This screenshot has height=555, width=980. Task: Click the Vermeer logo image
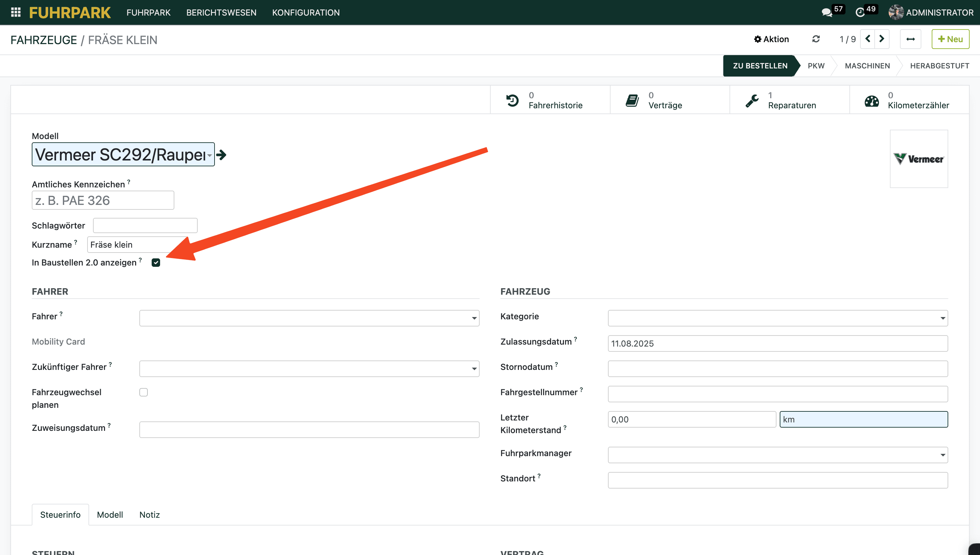tap(918, 159)
